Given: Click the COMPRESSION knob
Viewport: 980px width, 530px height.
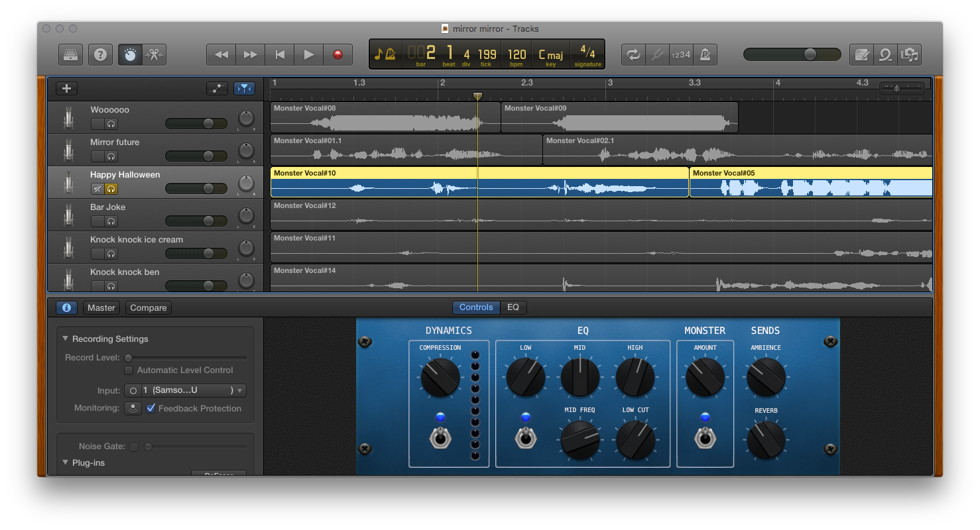Looking at the screenshot, I should coord(440,378).
